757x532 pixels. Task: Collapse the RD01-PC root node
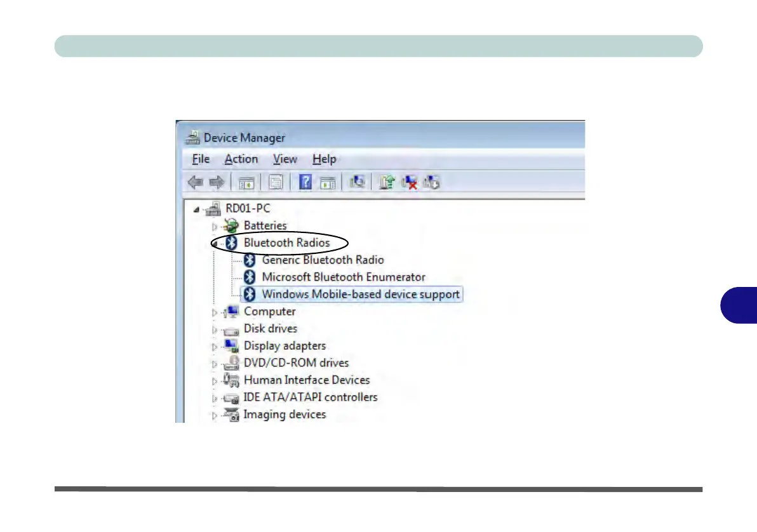(196, 209)
